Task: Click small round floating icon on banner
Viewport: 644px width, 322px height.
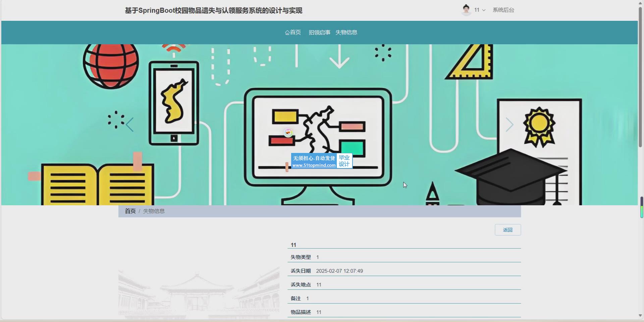Action: [288, 133]
